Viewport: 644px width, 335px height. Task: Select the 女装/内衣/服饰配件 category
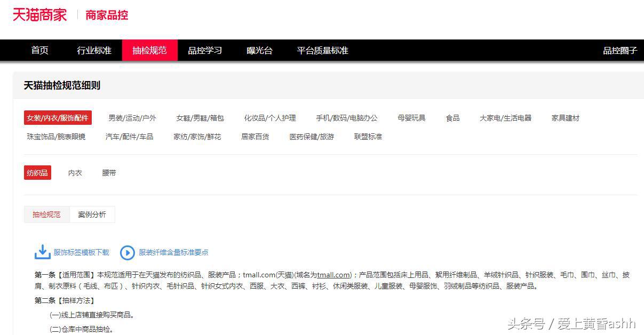58,118
